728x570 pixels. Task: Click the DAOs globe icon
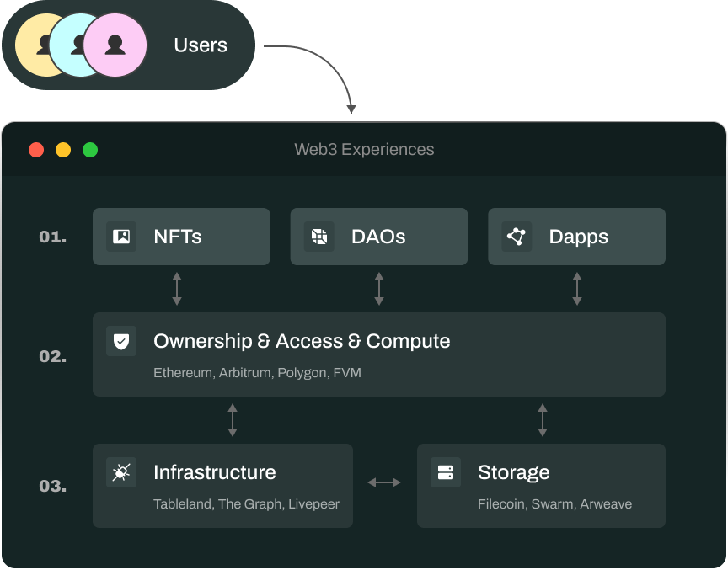319,237
